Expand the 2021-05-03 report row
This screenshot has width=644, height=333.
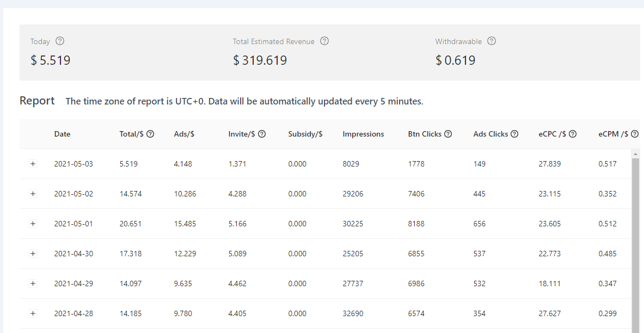coord(33,164)
